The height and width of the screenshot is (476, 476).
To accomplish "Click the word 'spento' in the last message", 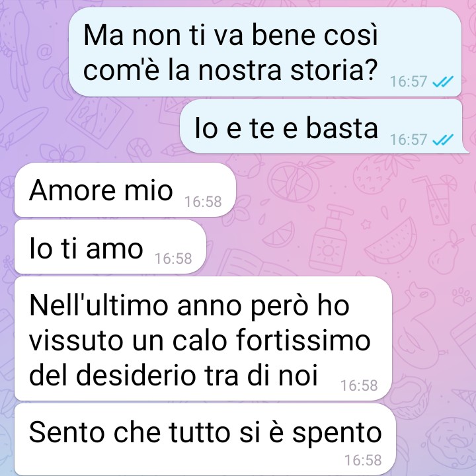I will click(x=337, y=434).
